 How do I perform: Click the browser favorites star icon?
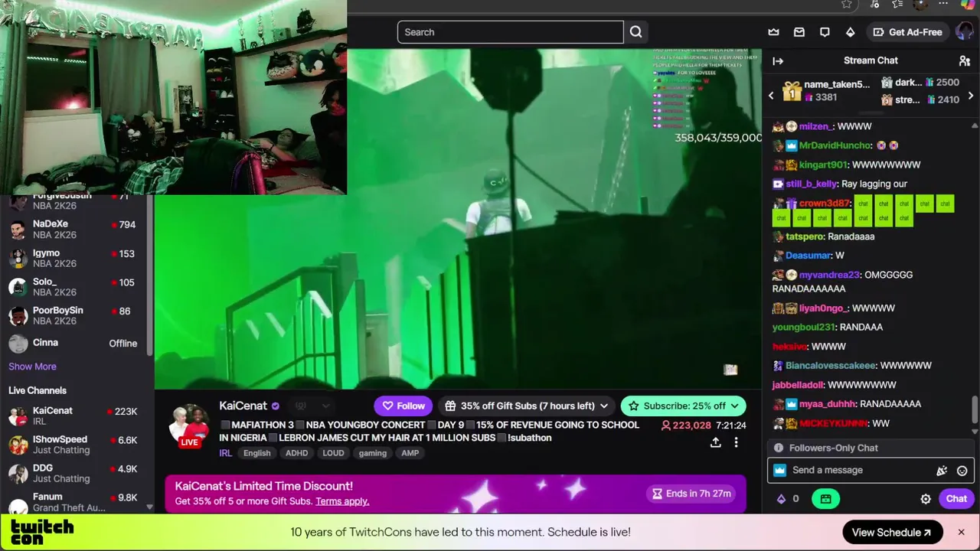[846, 5]
